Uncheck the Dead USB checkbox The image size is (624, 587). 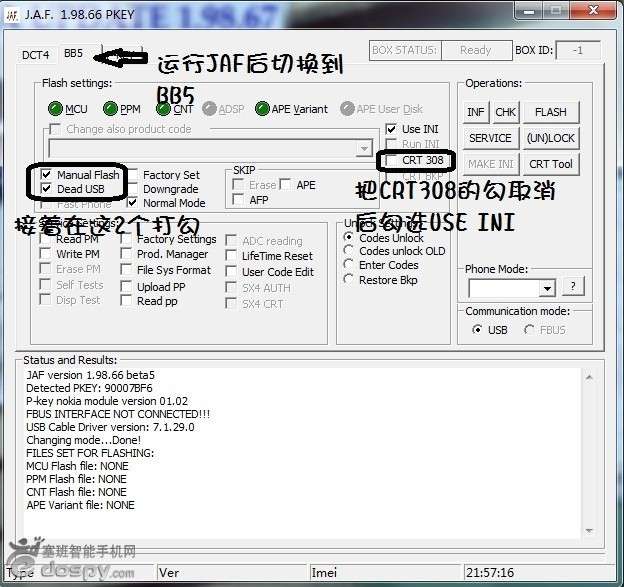pyautogui.click(x=46, y=189)
